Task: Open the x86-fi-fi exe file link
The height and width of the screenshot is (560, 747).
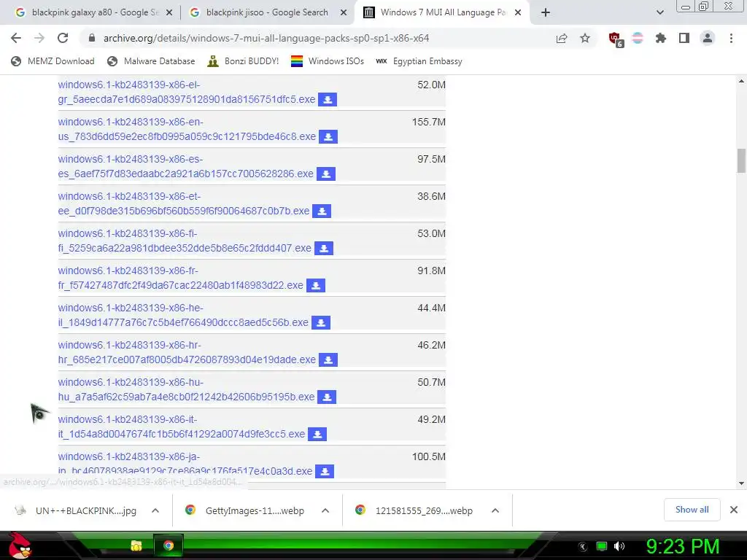Action: (x=185, y=241)
